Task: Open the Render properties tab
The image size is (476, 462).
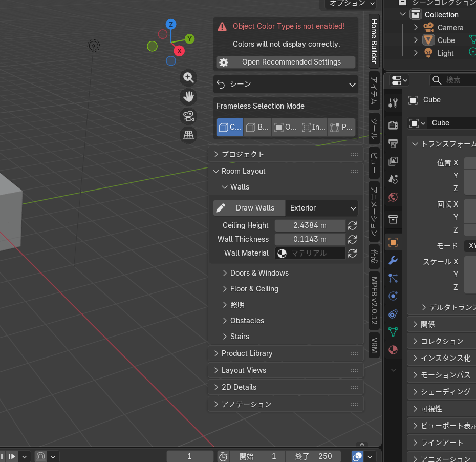Action: coord(393,124)
